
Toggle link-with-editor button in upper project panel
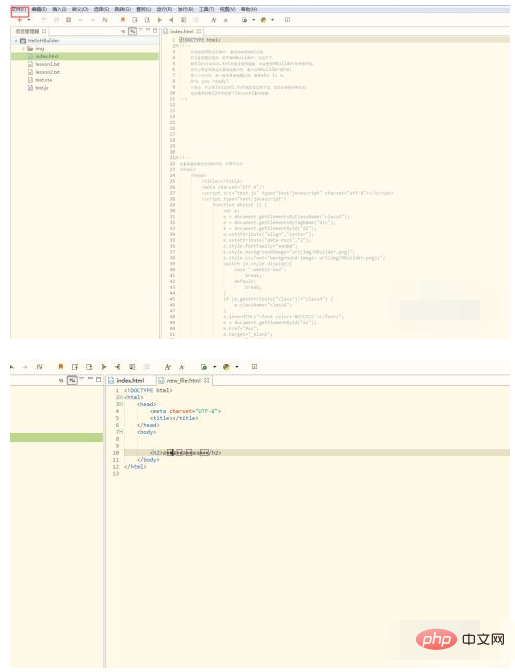132,31
